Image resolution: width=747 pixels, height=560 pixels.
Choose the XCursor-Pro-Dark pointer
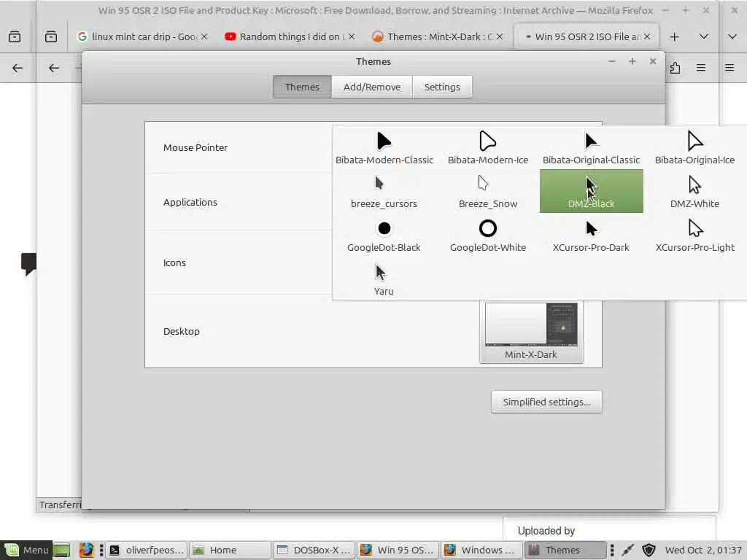coord(591,236)
